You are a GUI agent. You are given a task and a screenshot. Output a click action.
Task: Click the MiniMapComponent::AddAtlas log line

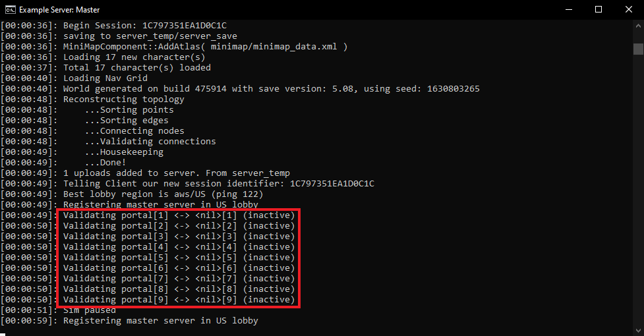coord(205,47)
